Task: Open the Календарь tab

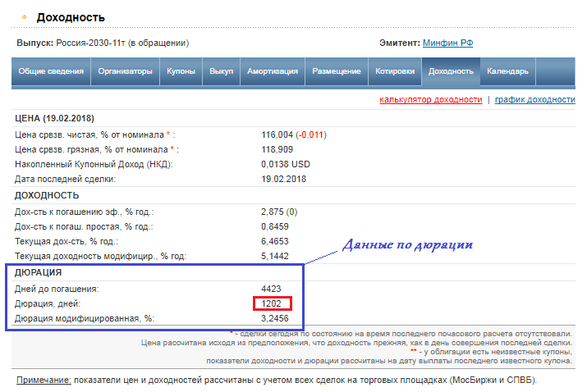Action: 507,71
